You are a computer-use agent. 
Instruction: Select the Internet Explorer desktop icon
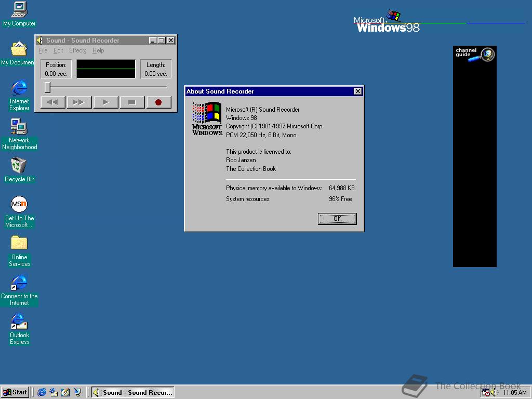click(19, 96)
